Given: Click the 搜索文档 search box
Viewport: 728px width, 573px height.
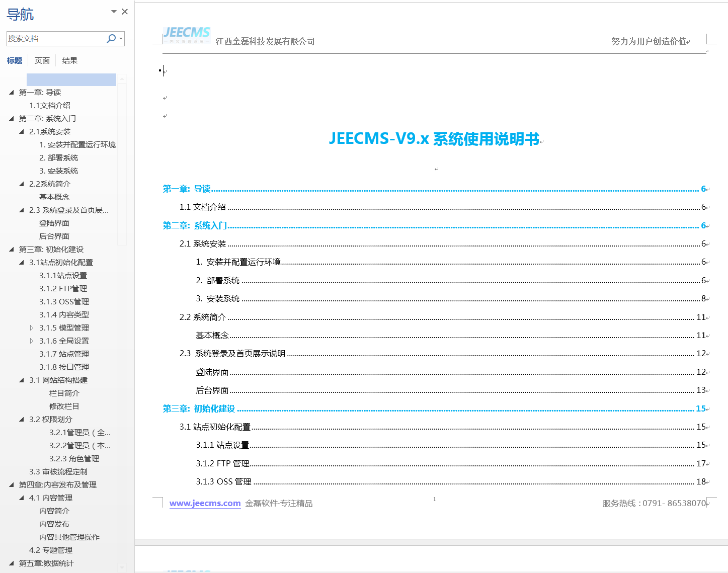Looking at the screenshot, I should 55,39.
